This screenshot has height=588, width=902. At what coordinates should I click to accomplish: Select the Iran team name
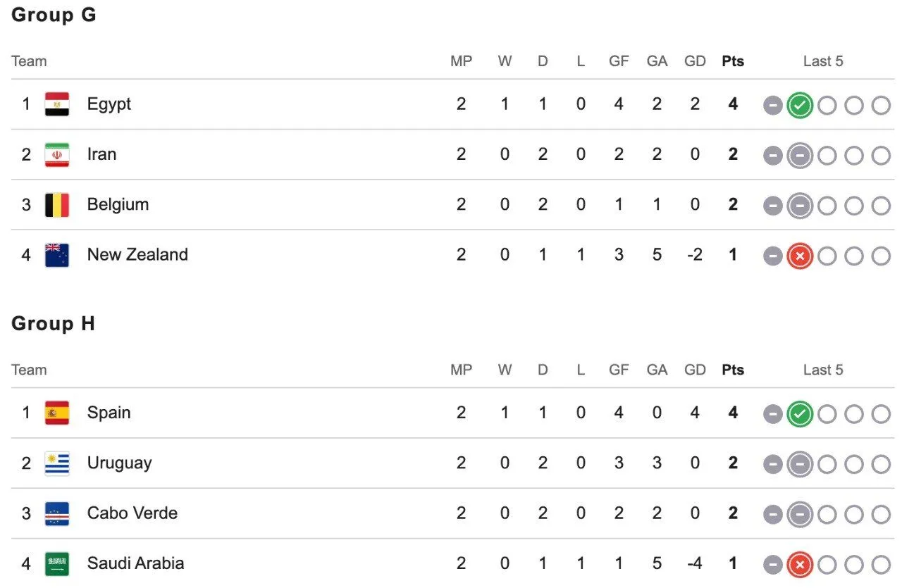[102, 154]
